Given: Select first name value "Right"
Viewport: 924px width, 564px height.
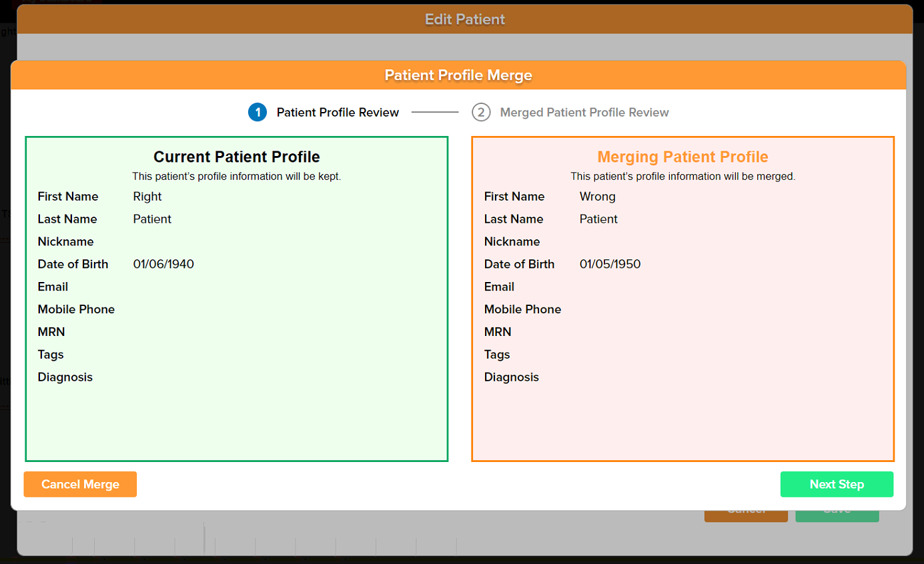Looking at the screenshot, I should tap(147, 197).
